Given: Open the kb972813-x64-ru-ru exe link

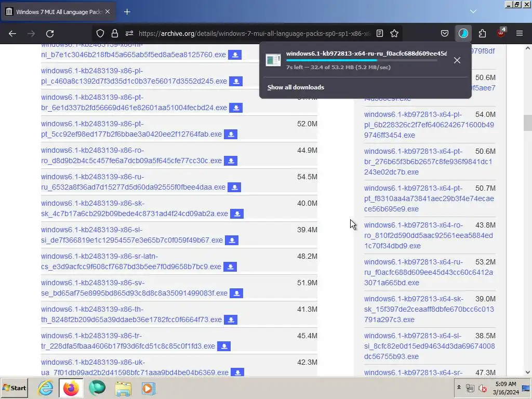Looking at the screenshot, I should click(428, 272).
